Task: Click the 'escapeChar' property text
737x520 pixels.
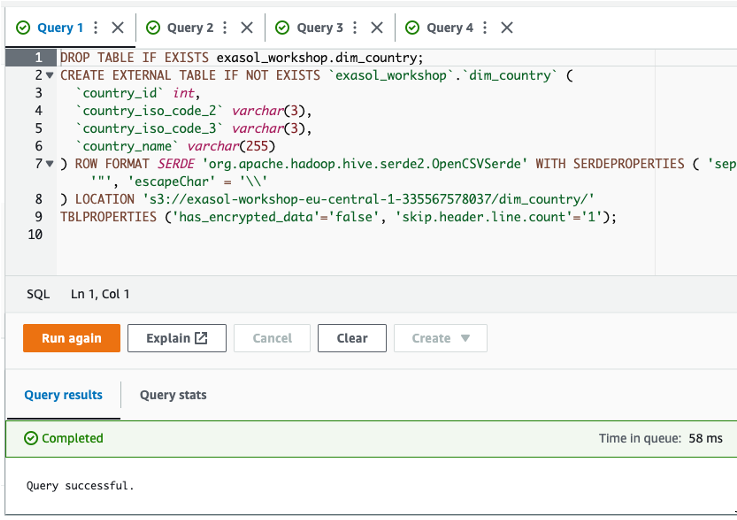Action: pos(171,181)
